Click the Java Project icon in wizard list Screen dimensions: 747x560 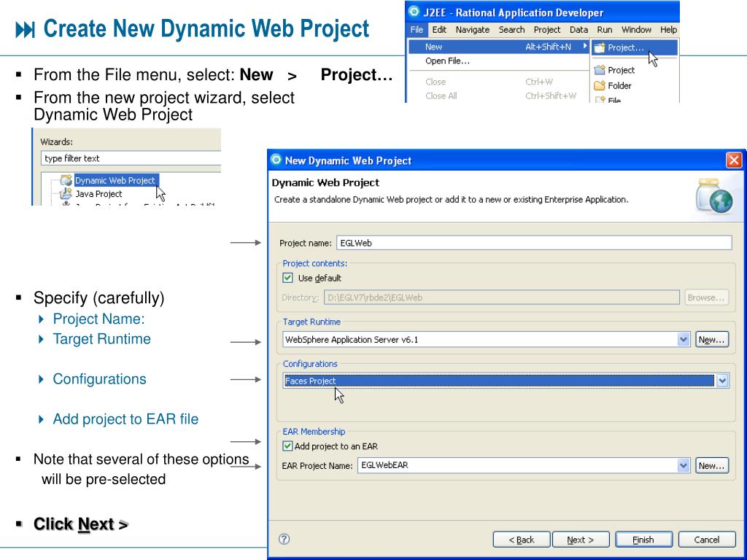66,194
